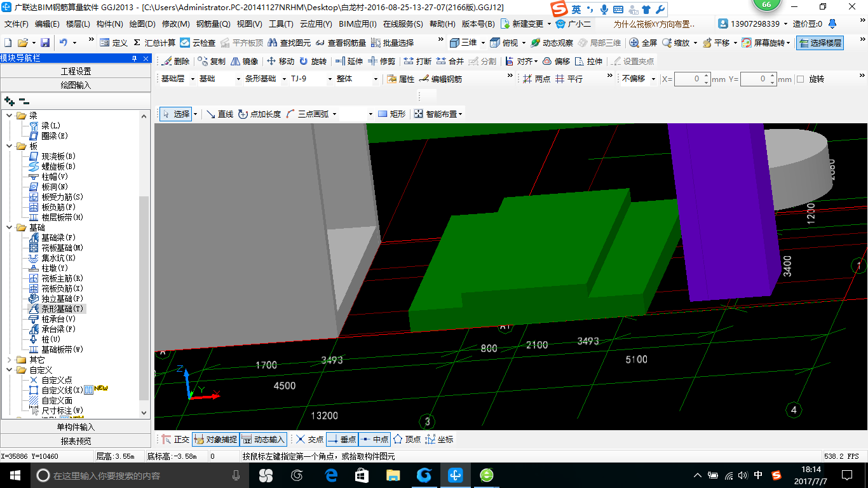Select the 打断 break tool
Screen dimensions: 868x488
(x=417, y=61)
